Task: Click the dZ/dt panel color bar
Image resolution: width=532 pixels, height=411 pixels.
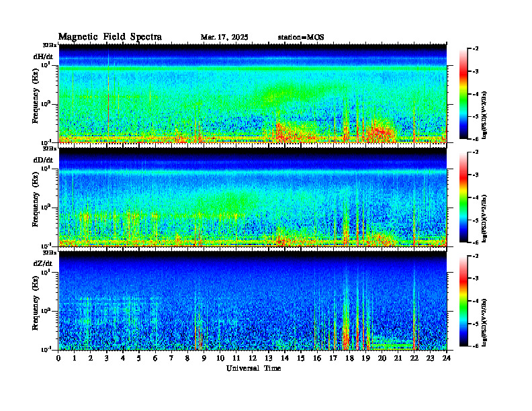Action: pos(463,301)
